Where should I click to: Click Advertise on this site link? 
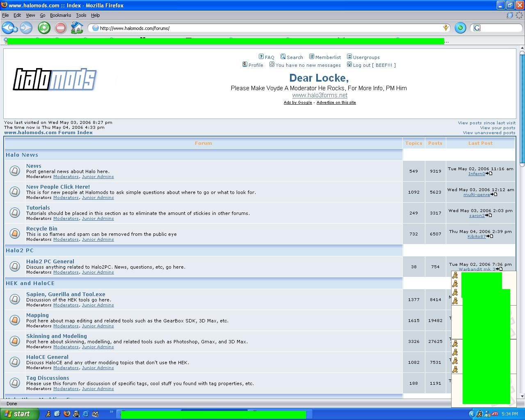[x=336, y=103]
